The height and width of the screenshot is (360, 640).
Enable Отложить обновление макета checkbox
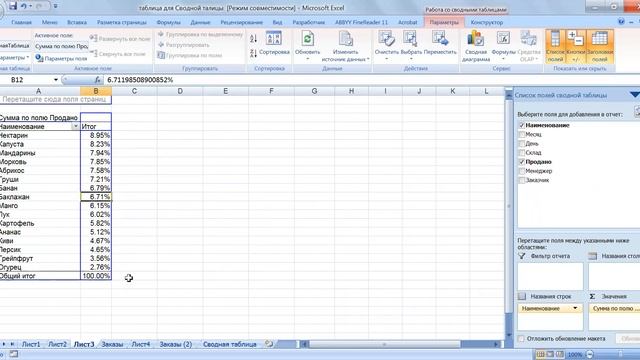click(x=521, y=339)
